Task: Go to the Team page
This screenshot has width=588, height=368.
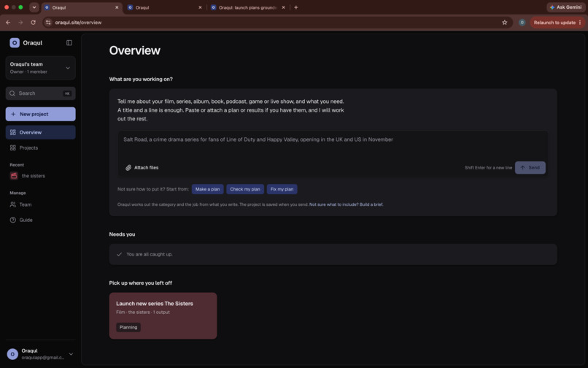Action: [41, 204]
